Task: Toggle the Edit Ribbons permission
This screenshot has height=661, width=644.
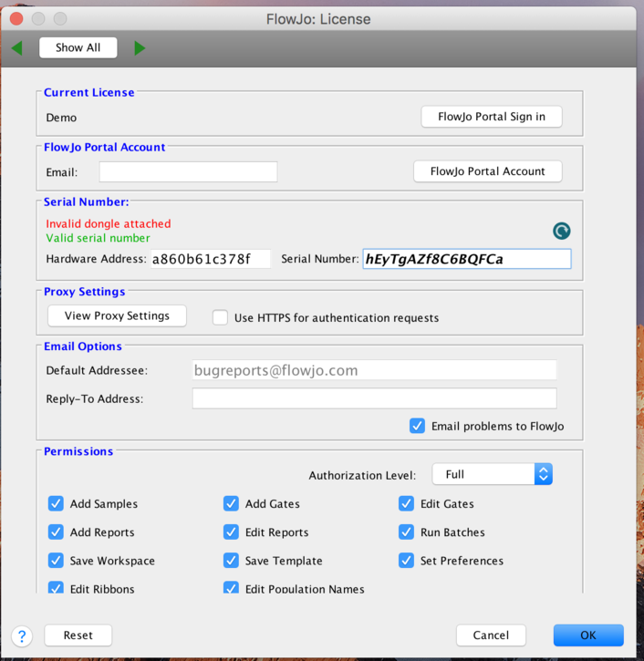Action: (56, 587)
